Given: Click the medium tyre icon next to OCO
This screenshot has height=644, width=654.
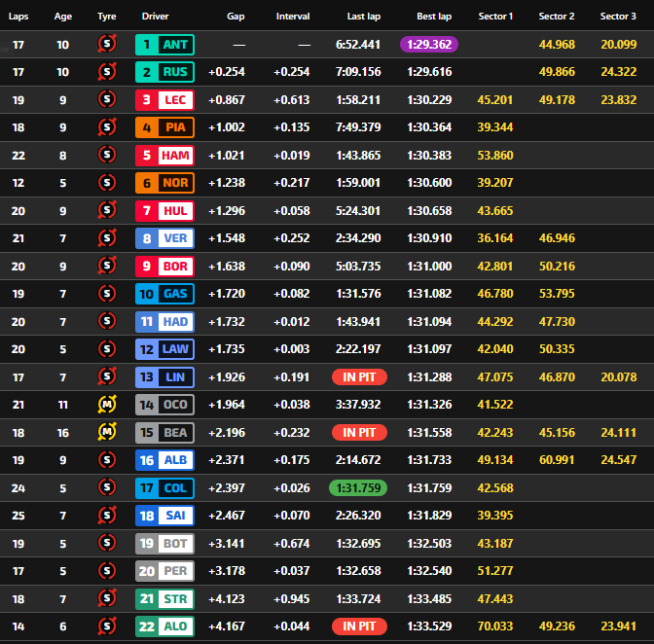Looking at the screenshot, I should (x=107, y=405).
